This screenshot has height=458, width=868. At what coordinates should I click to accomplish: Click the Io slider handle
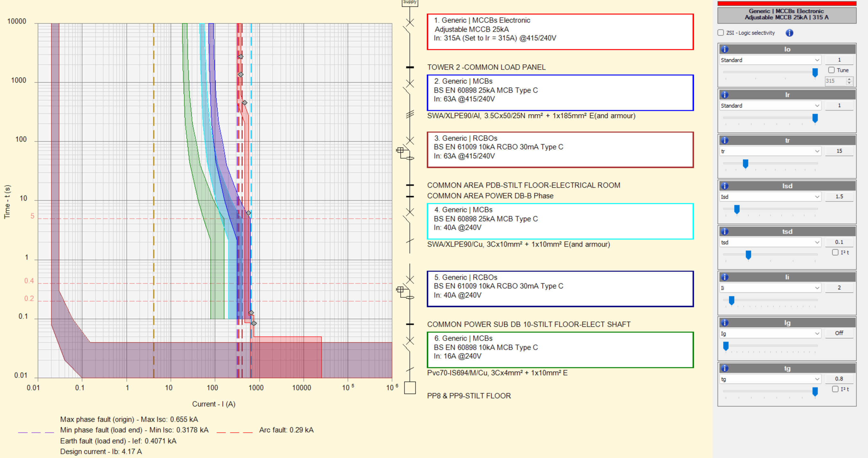coord(815,73)
